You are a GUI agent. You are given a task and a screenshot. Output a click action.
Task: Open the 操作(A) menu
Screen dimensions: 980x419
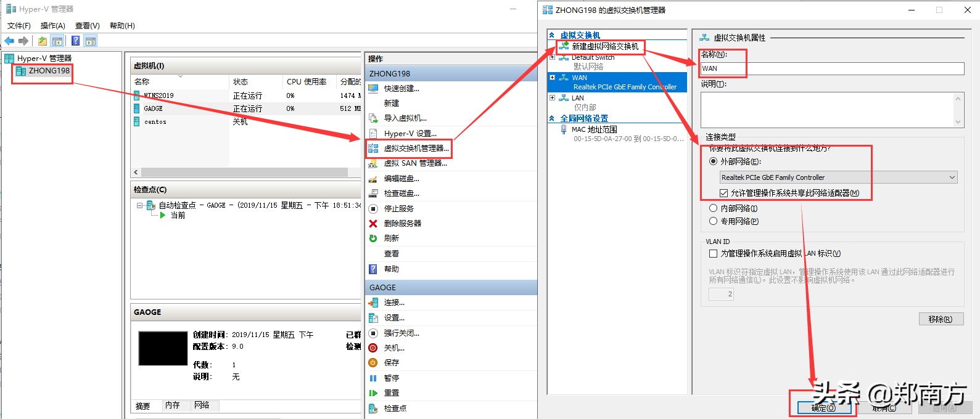point(52,25)
